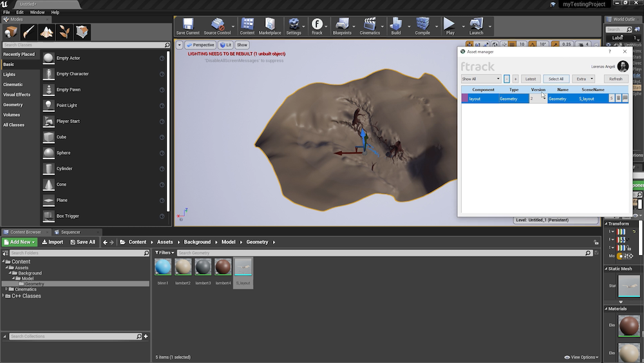
Task: Click the Play toolbar icon
Action: pos(450,26)
